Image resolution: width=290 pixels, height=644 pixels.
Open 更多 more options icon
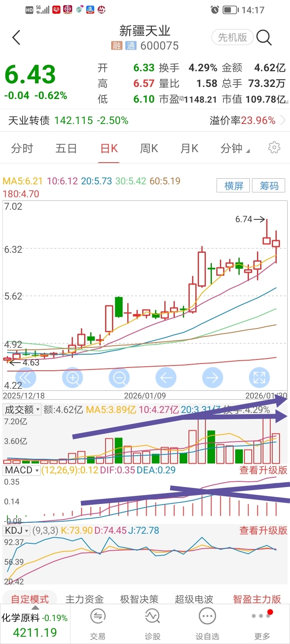262,615
